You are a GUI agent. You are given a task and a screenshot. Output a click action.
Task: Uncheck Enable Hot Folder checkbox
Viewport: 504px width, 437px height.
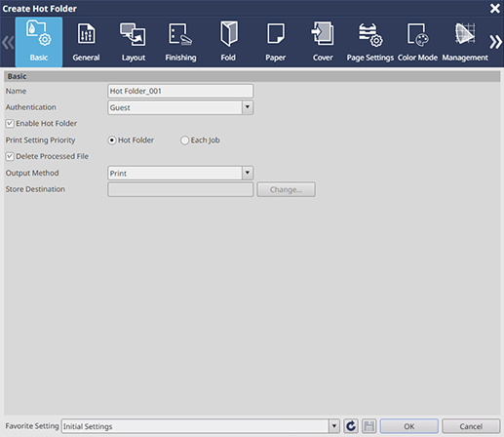tap(10, 124)
